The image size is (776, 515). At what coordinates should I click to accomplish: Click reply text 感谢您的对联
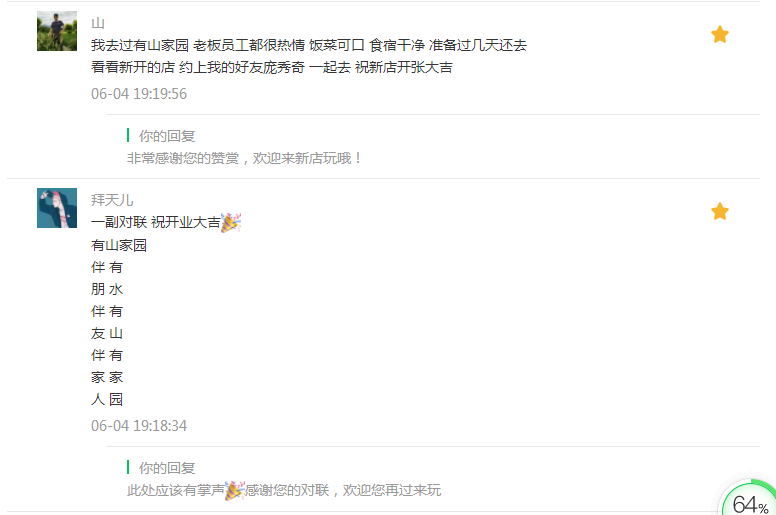[x=287, y=490]
